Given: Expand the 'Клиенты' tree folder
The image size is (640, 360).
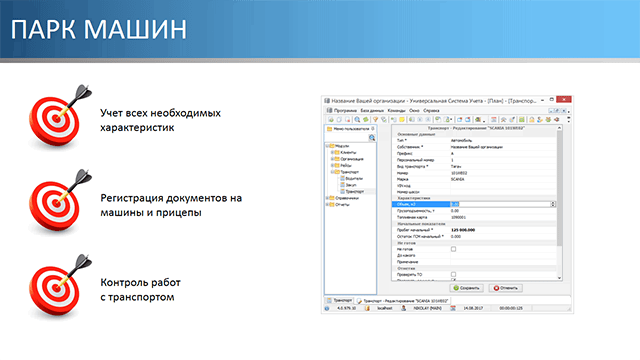Looking at the screenshot, I should coord(333,152).
